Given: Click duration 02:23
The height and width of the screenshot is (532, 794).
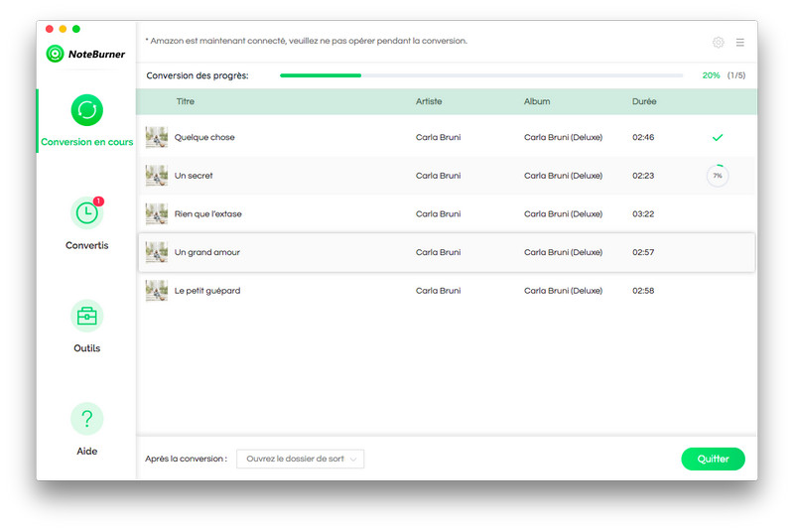Looking at the screenshot, I should [x=643, y=176].
